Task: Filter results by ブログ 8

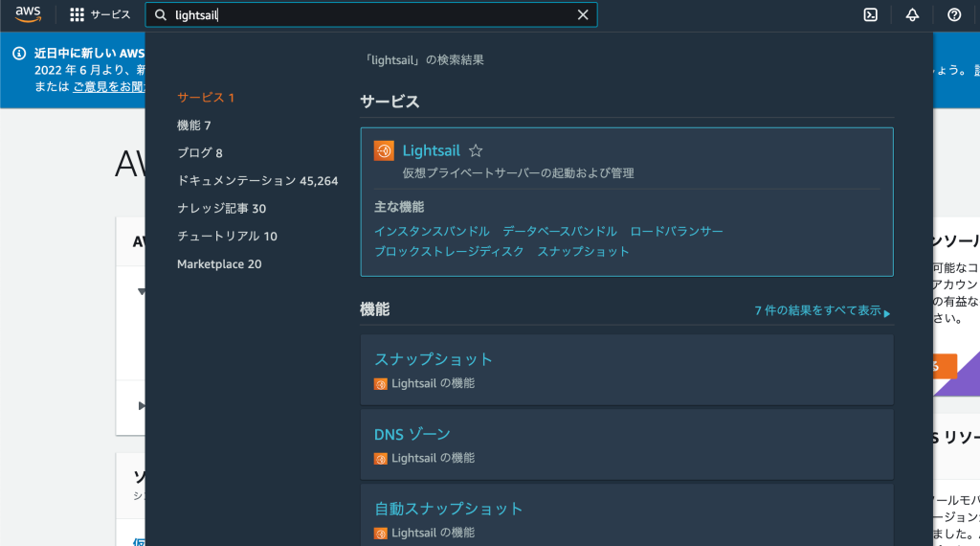Action: click(200, 153)
